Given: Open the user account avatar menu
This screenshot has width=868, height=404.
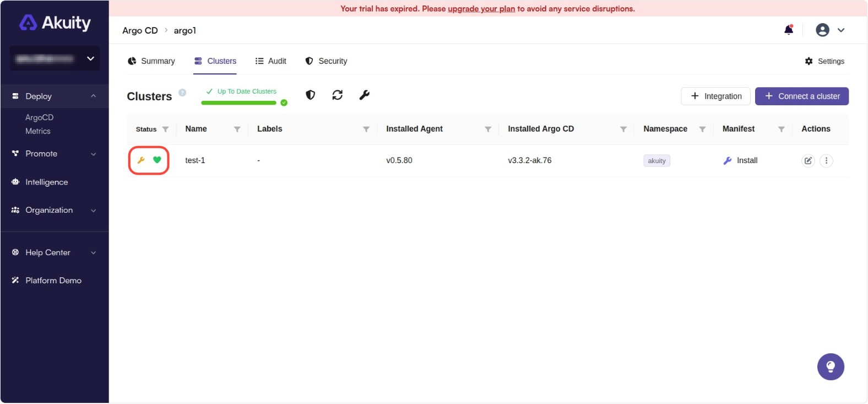Looking at the screenshot, I should [x=822, y=30].
